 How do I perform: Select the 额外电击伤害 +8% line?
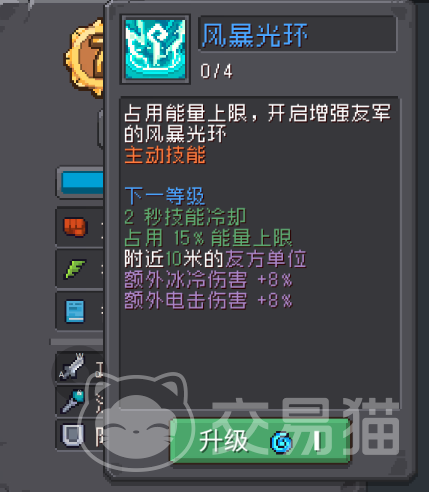208,300
